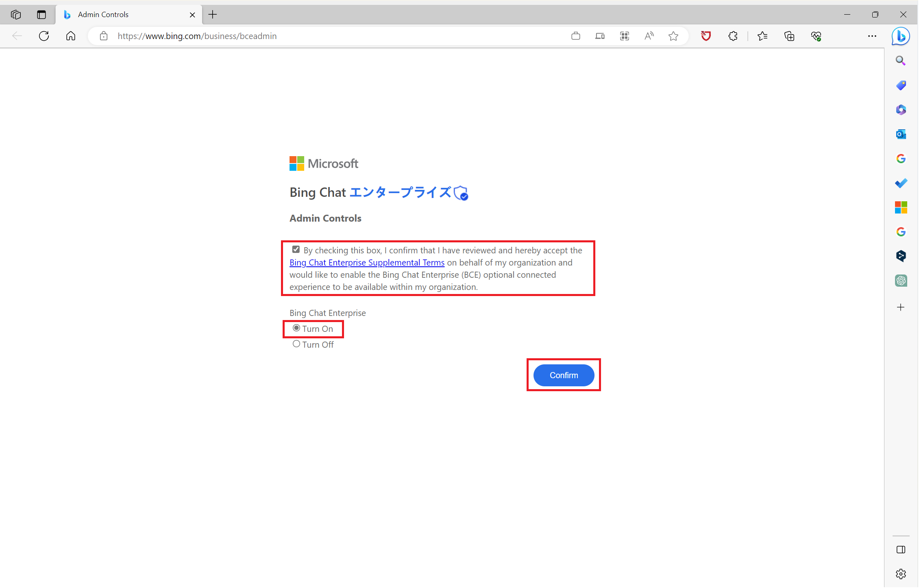Click the app available briefcase icon
The width and height of the screenshot is (919, 588).
tap(575, 36)
